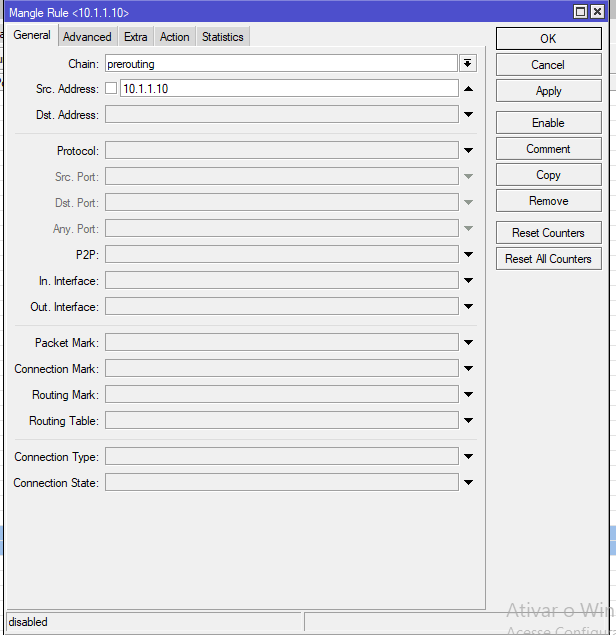This screenshot has height=635, width=616.
Task: Toggle the Src. Address invert checkbox
Action: (x=111, y=88)
